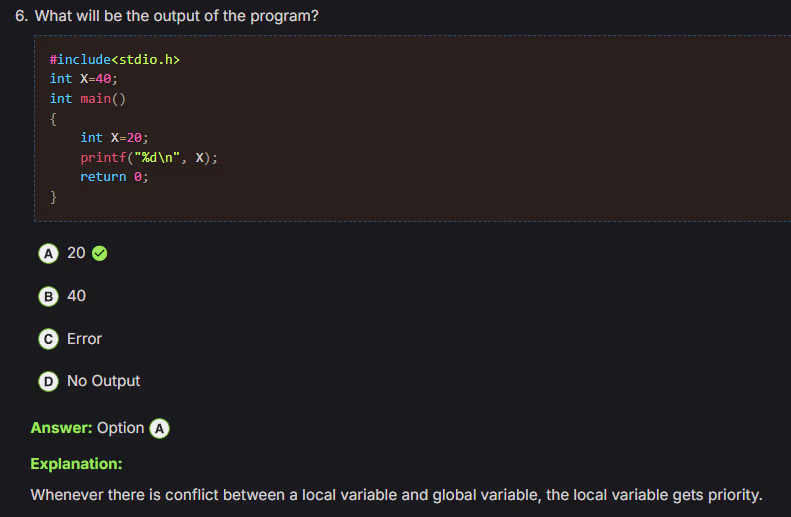Click the question 6 heading text
Image resolution: width=791 pixels, height=517 pixels.
(166, 17)
